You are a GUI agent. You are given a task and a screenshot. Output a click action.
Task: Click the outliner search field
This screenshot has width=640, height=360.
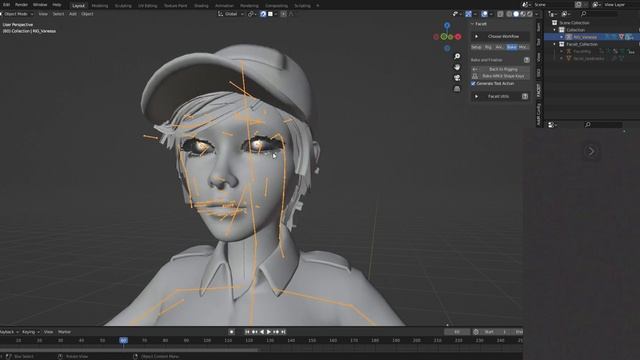point(598,14)
